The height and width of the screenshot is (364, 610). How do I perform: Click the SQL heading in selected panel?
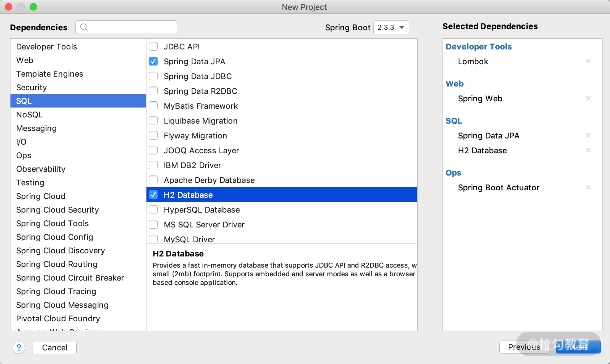point(454,121)
